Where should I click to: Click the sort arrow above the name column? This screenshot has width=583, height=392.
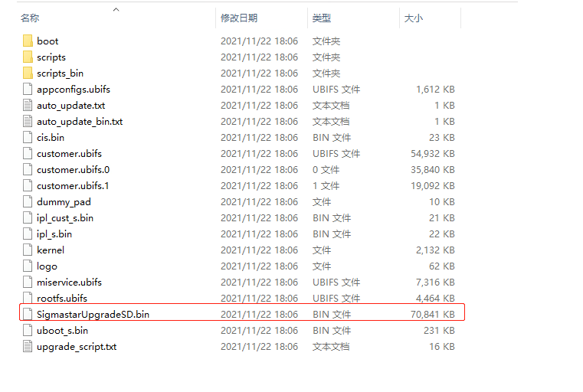(x=116, y=9)
